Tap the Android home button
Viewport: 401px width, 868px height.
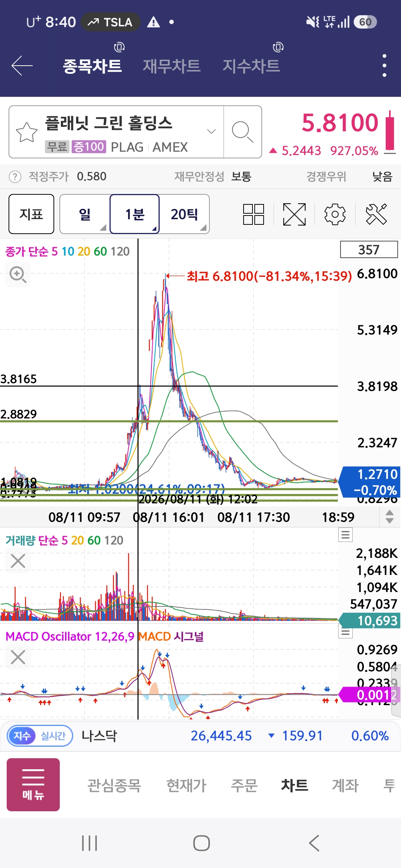201,843
